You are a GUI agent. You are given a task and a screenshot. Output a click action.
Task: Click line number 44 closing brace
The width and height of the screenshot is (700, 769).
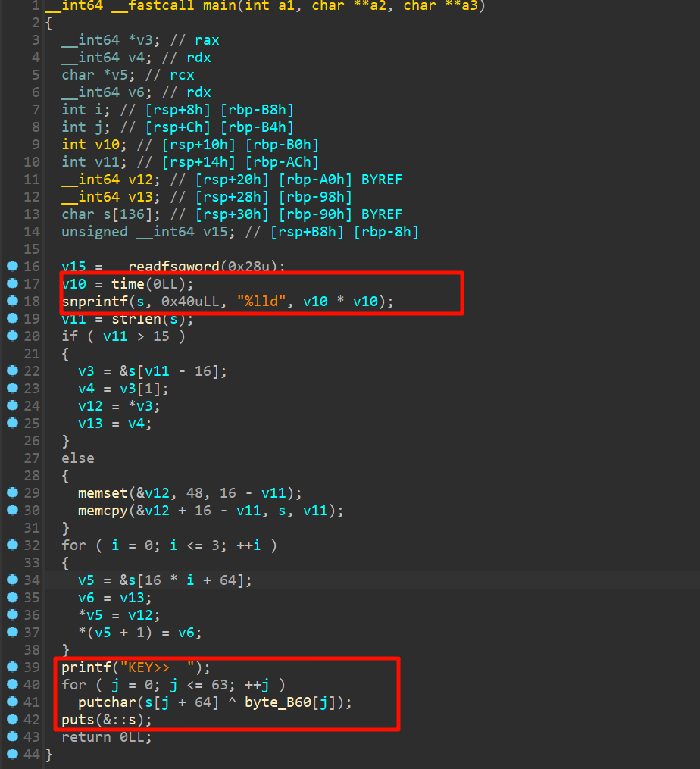coord(30,754)
